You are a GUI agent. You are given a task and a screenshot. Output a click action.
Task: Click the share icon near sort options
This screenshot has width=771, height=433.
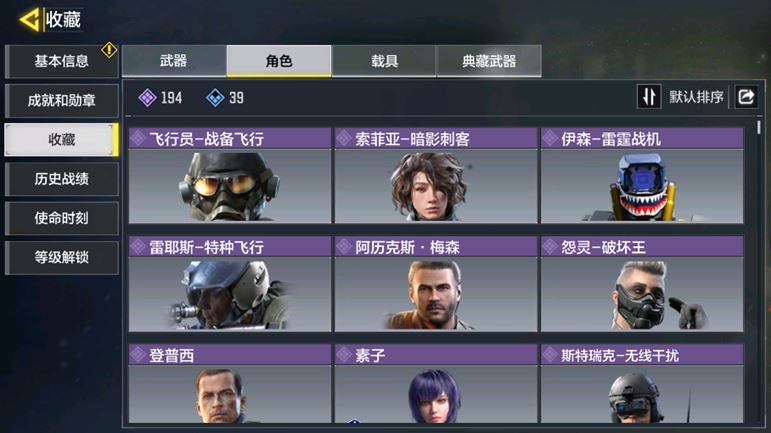point(746,96)
